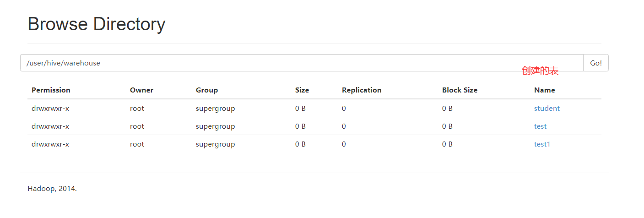Click the Owner column header
This screenshot has height=218, width=644.
pos(141,90)
